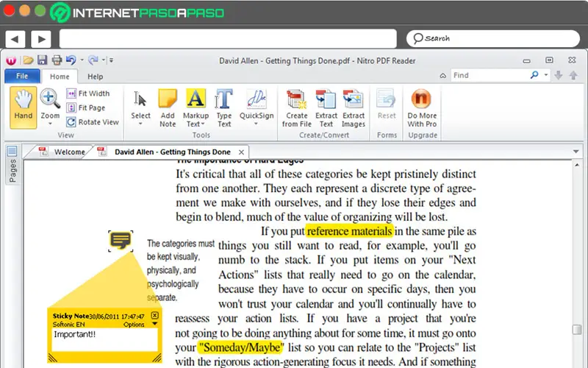The image size is (588, 368).
Task: Switch to the Home ribbon tab
Action: click(60, 77)
